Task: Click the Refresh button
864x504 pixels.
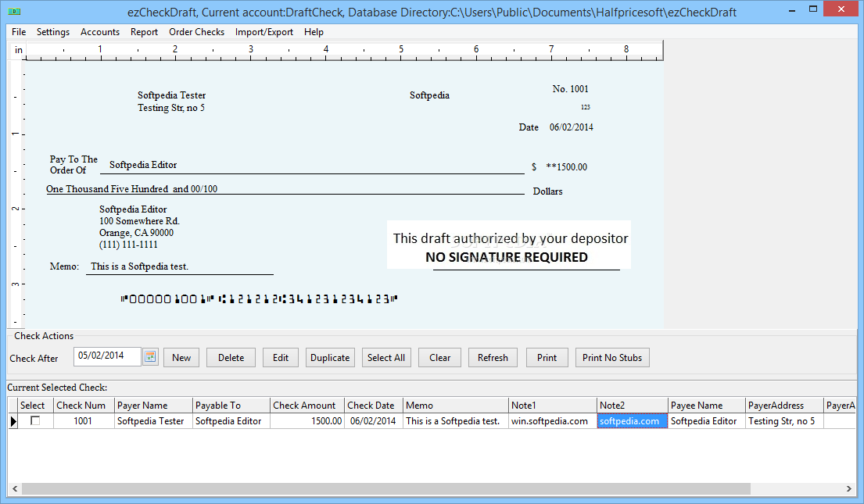Action: point(493,357)
